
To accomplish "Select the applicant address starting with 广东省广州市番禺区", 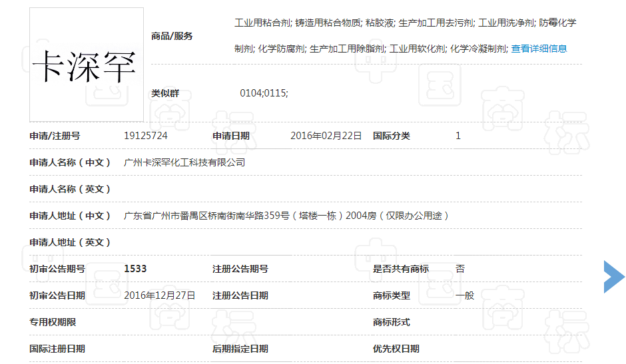I will tap(286, 216).
